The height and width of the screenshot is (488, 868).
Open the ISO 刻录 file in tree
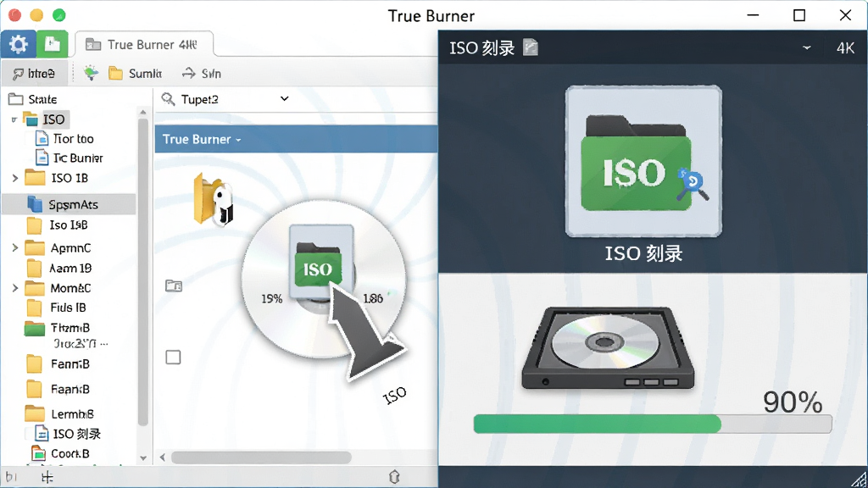pos(68,434)
